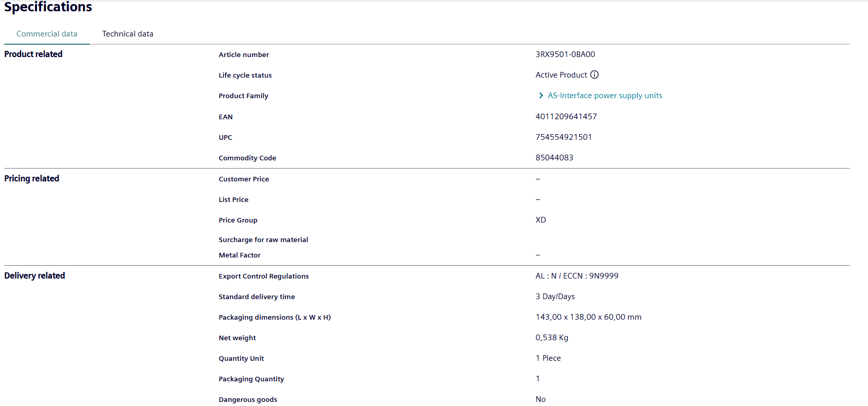This screenshot has width=868, height=406.
Task: Click the Active Product info icon
Action: [594, 75]
